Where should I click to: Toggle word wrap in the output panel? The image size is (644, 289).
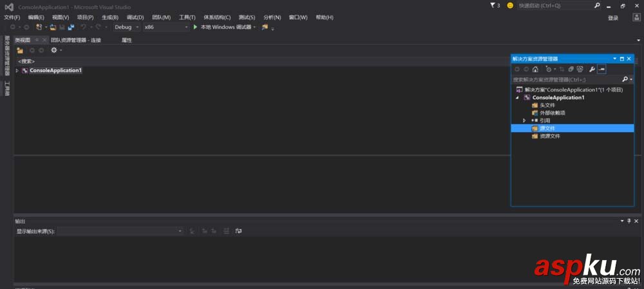coord(239,231)
